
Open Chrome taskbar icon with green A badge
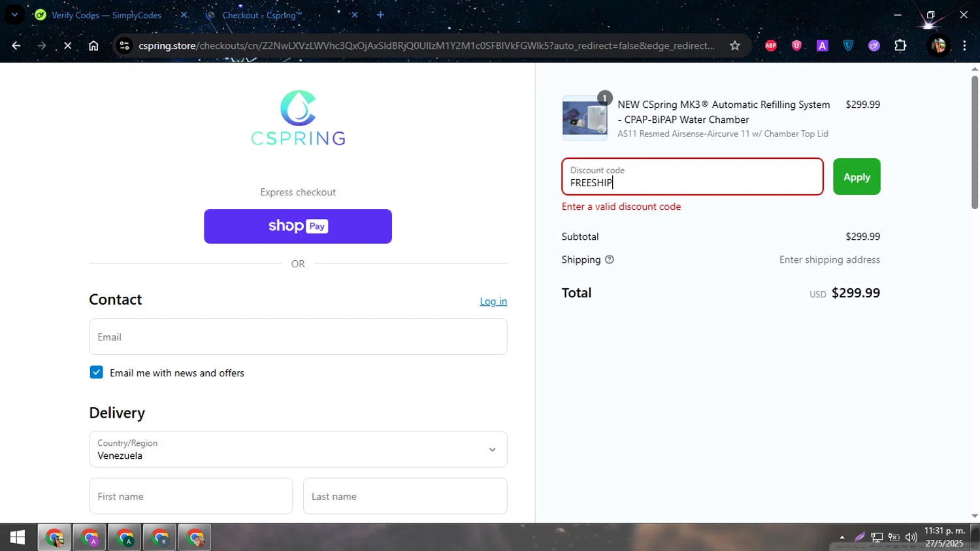pos(125,538)
